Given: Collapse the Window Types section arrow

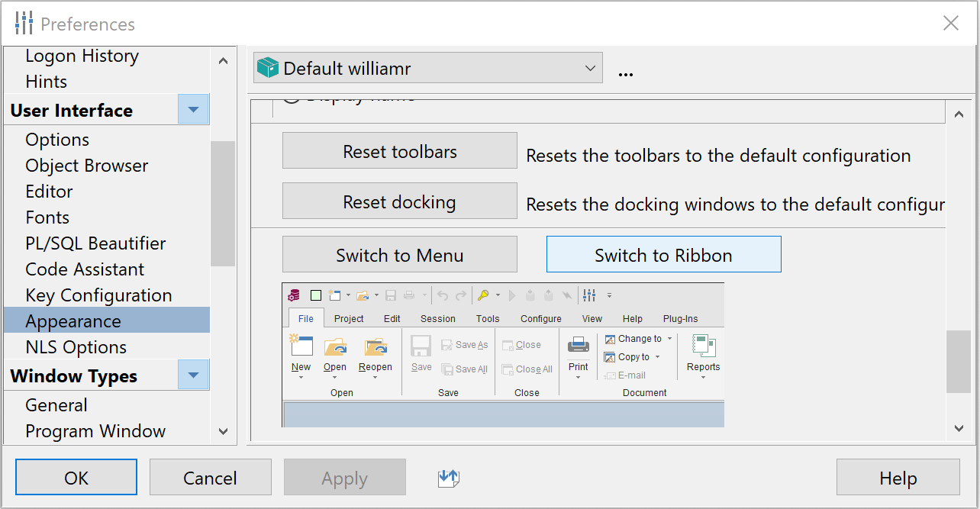Looking at the screenshot, I should coord(193,375).
